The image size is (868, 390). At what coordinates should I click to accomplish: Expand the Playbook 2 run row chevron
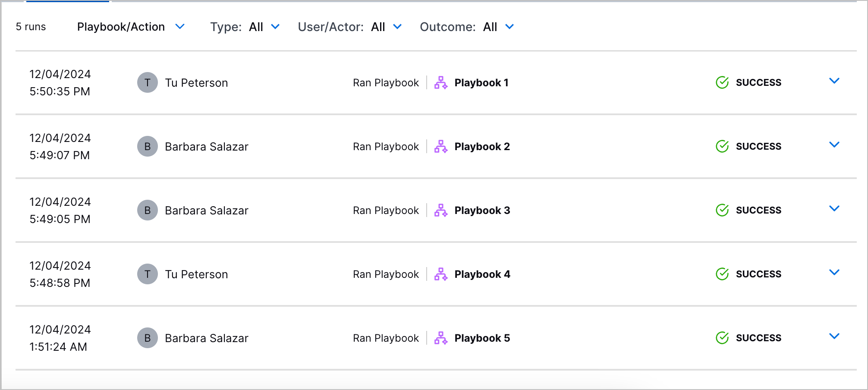tap(834, 145)
